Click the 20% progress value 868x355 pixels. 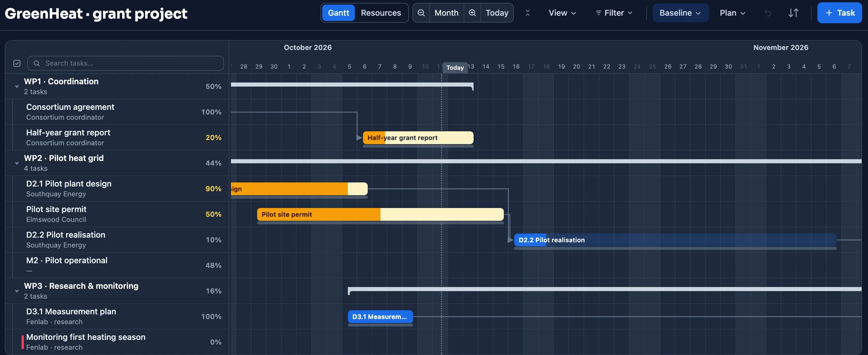click(213, 137)
